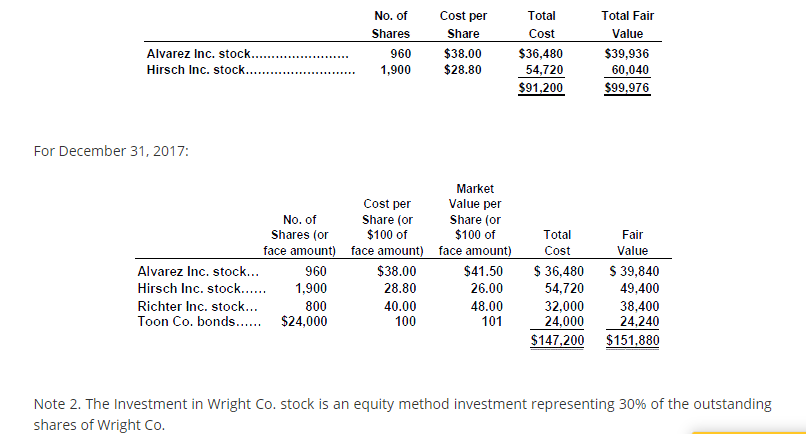The height and width of the screenshot is (434, 806).
Task: Click the $41.50 market value figure
Action: pyautogui.click(x=484, y=271)
